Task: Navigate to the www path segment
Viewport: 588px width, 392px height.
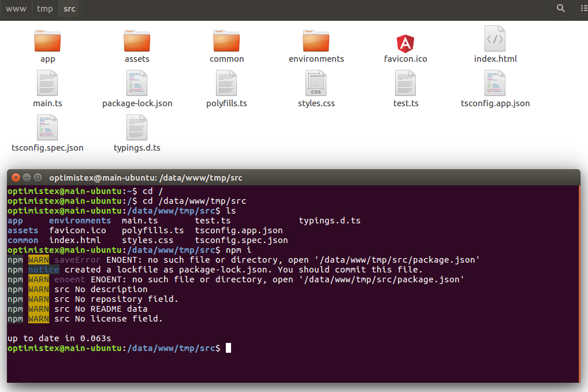Action: pyautogui.click(x=16, y=9)
